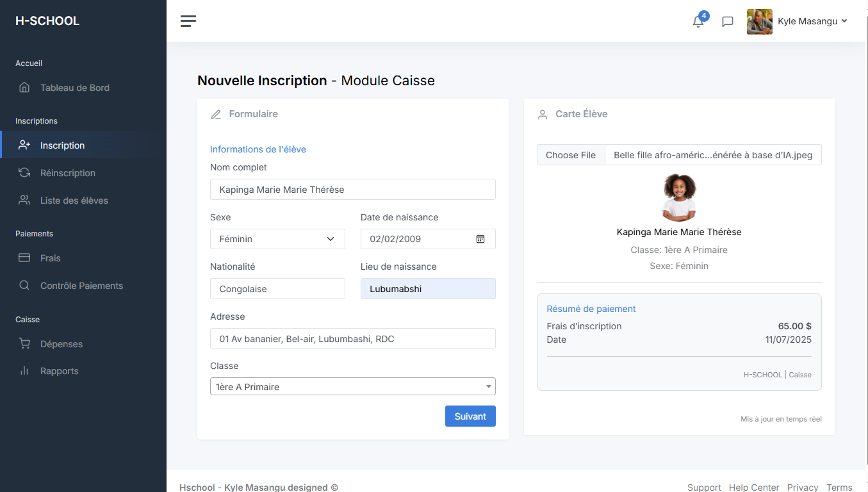This screenshot has width=868, height=492.
Task: Click the Carte Élève person icon
Action: pos(543,115)
